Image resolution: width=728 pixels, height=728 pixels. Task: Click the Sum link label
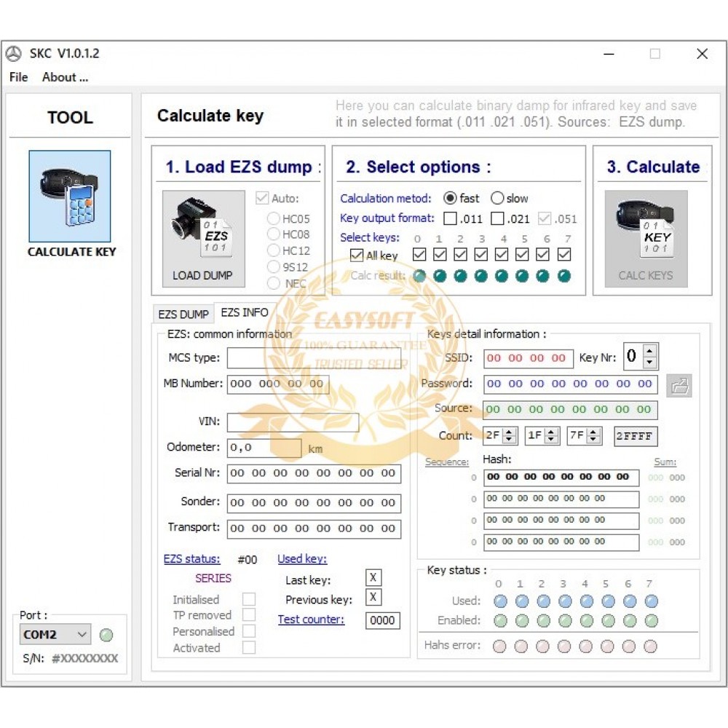665,462
